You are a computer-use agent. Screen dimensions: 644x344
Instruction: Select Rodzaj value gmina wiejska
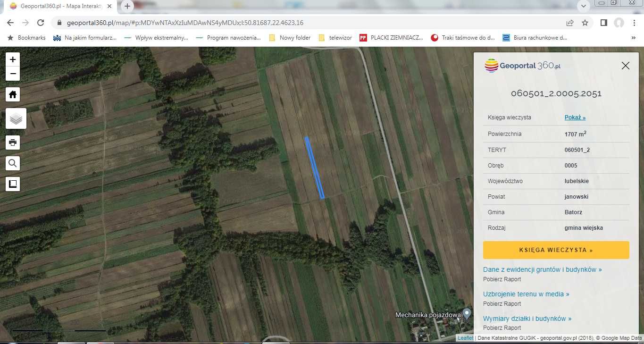click(x=584, y=228)
